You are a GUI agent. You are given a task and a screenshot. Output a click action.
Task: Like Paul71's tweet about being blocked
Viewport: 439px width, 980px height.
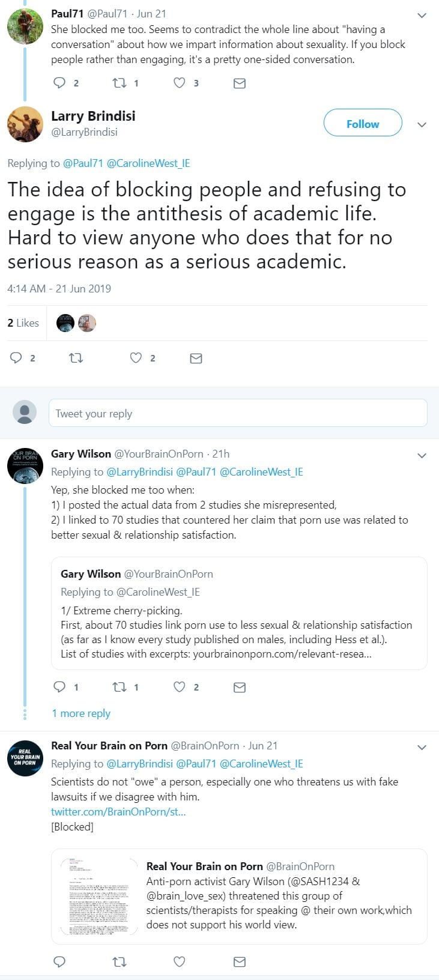coord(179,83)
